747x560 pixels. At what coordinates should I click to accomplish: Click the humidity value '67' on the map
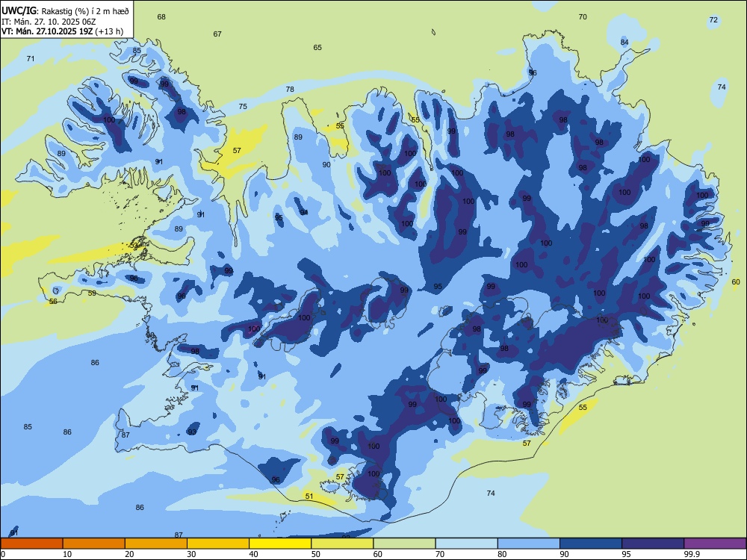217,34
